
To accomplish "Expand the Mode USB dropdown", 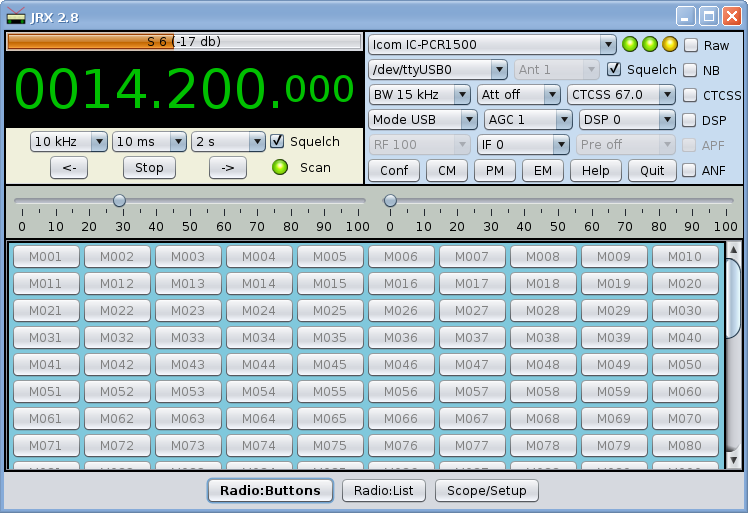I will click(423, 119).
